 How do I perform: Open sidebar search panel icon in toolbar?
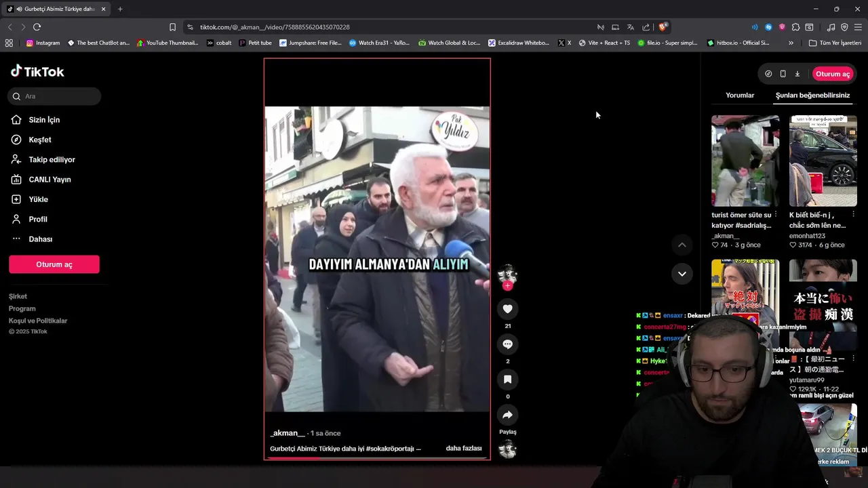[x=810, y=27]
